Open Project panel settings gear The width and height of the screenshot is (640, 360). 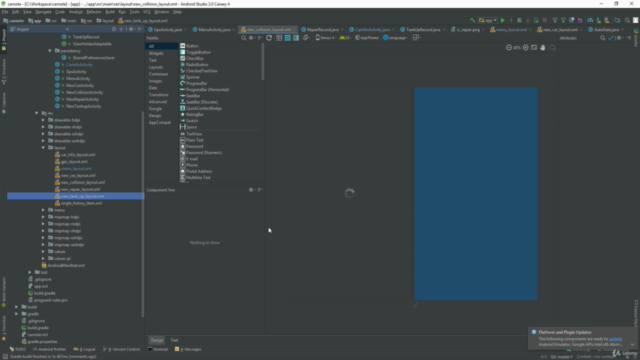click(x=131, y=29)
